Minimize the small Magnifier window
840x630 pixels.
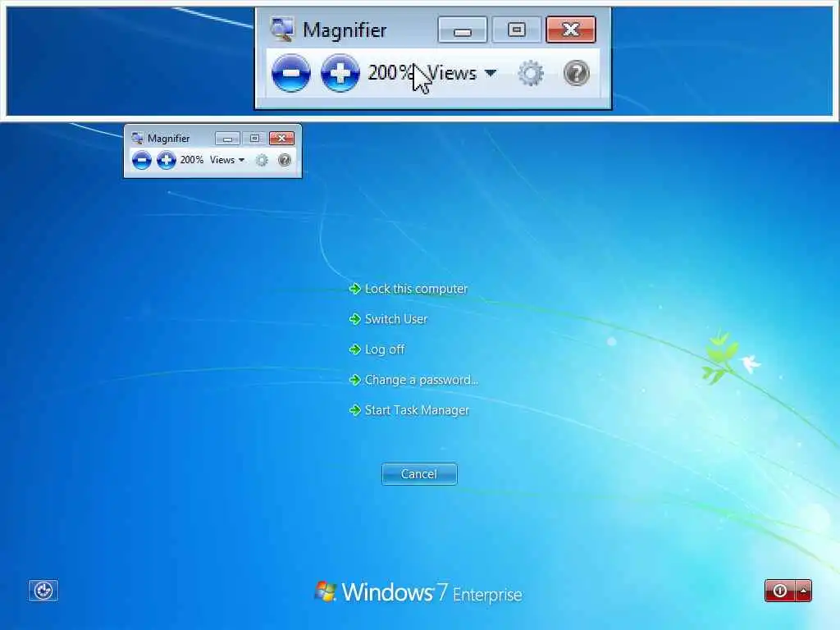tap(227, 139)
